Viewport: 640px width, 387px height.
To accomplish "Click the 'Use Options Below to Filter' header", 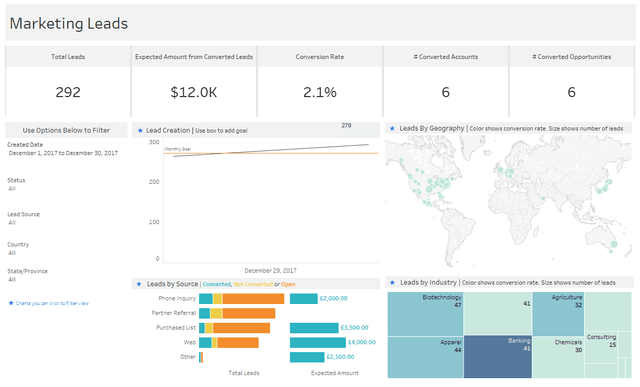I will [66, 131].
